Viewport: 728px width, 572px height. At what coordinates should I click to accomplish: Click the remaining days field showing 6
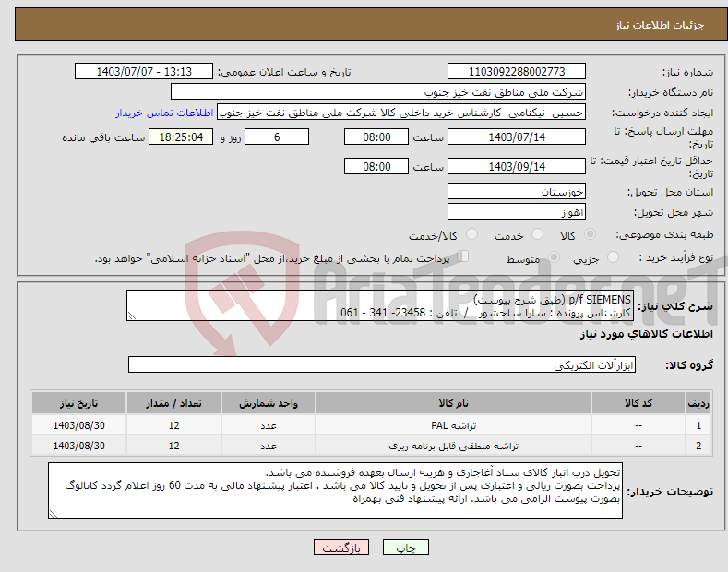[x=277, y=137]
